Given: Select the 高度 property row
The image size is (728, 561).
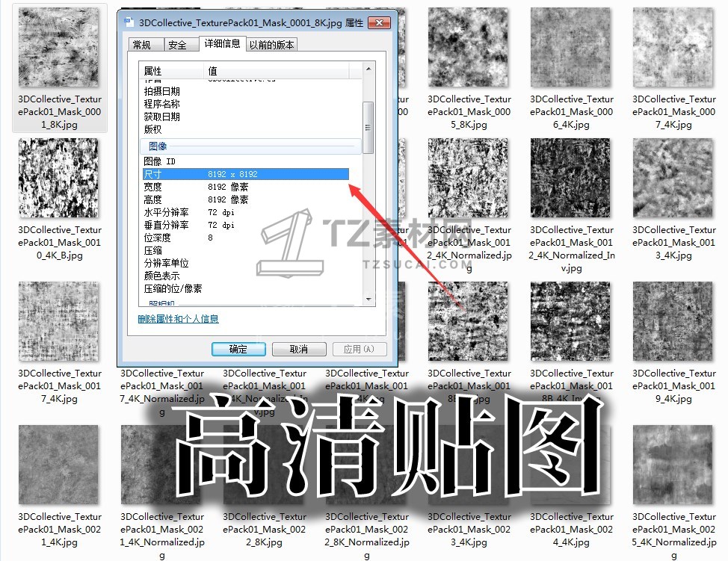Looking at the screenshot, I should (x=245, y=199).
